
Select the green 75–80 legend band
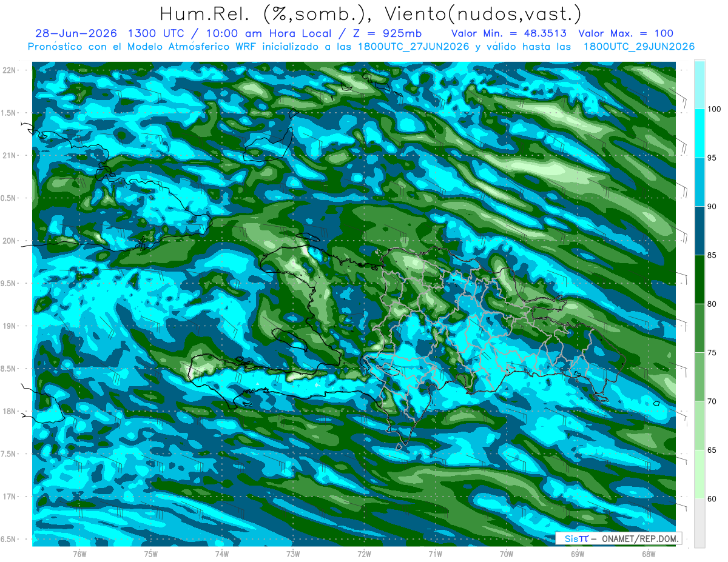[699, 328]
